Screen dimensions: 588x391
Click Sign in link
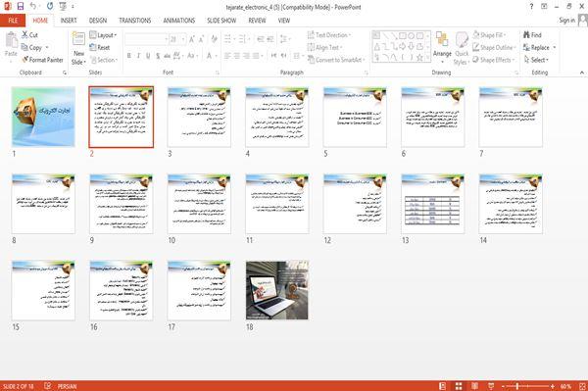point(566,21)
